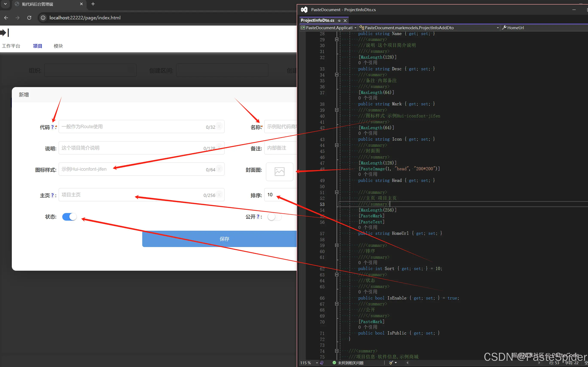The height and width of the screenshot is (367, 588).
Task: Switch to the 模块 menu tab
Action: coord(58,46)
